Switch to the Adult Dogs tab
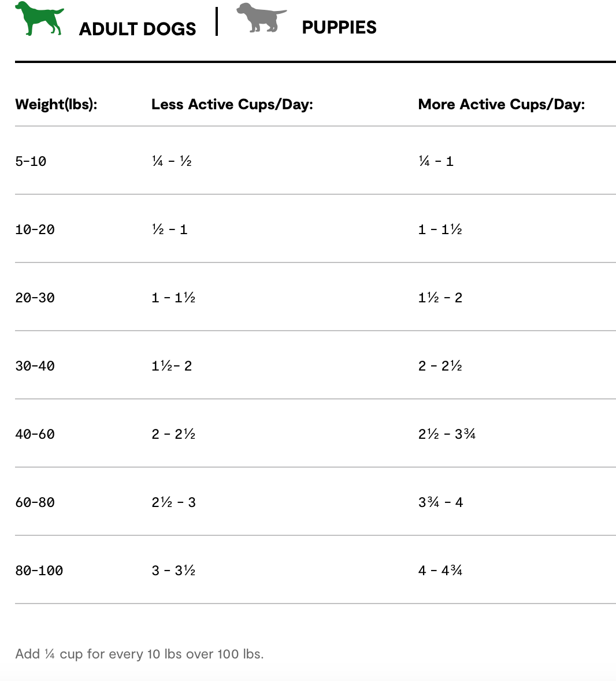This screenshot has height=681, width=616. tap(137, 29)
